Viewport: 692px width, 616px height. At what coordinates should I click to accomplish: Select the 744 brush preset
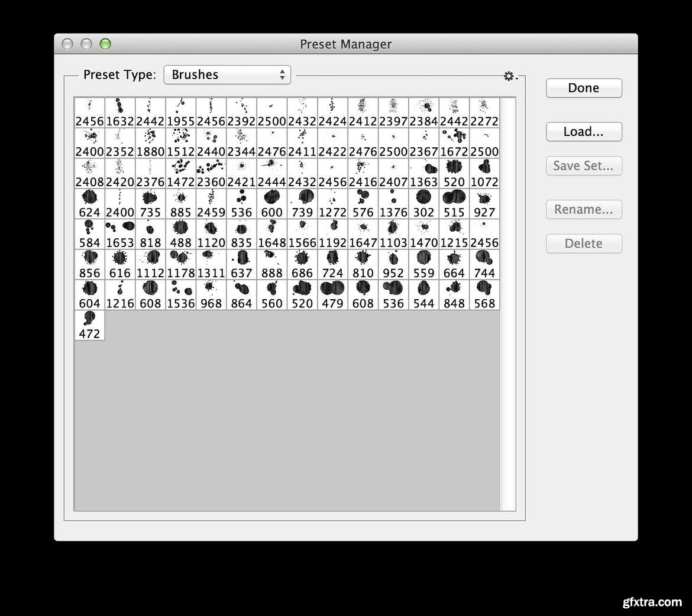coord(484,264)
